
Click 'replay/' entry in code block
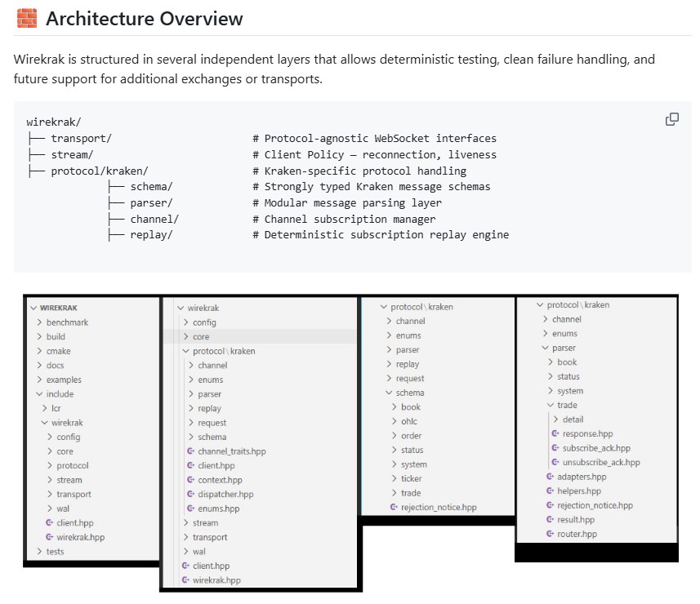pos(151,234)
